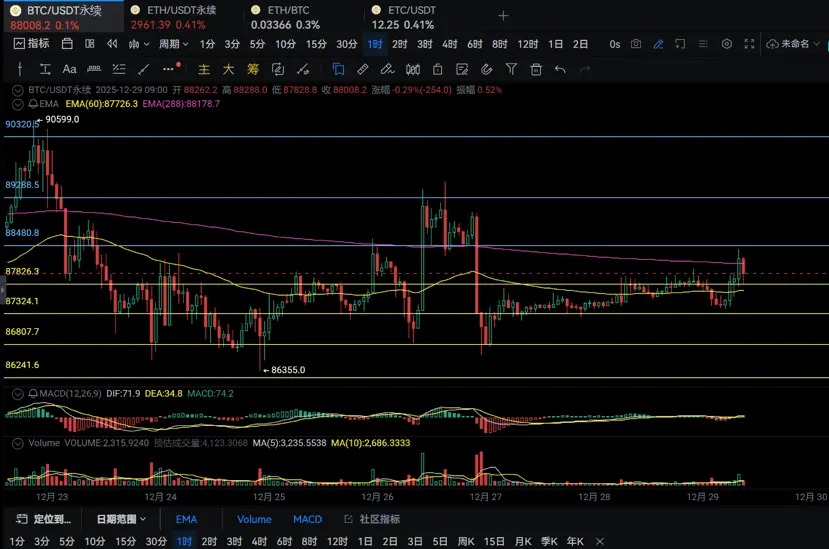Click the blue bookmark copy icon
The width and height of the screenshot is (829, 549).
point(338,69)
